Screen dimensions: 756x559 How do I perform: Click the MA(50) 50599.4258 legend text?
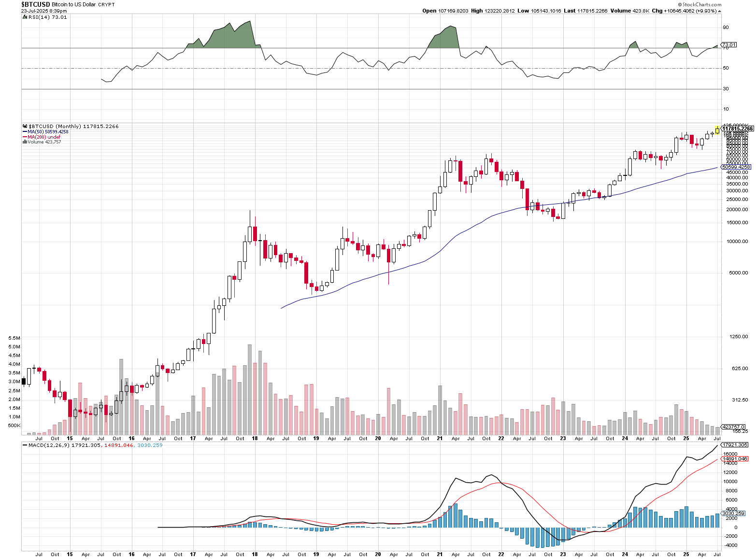pyautogui.click(x=48, y=132)
